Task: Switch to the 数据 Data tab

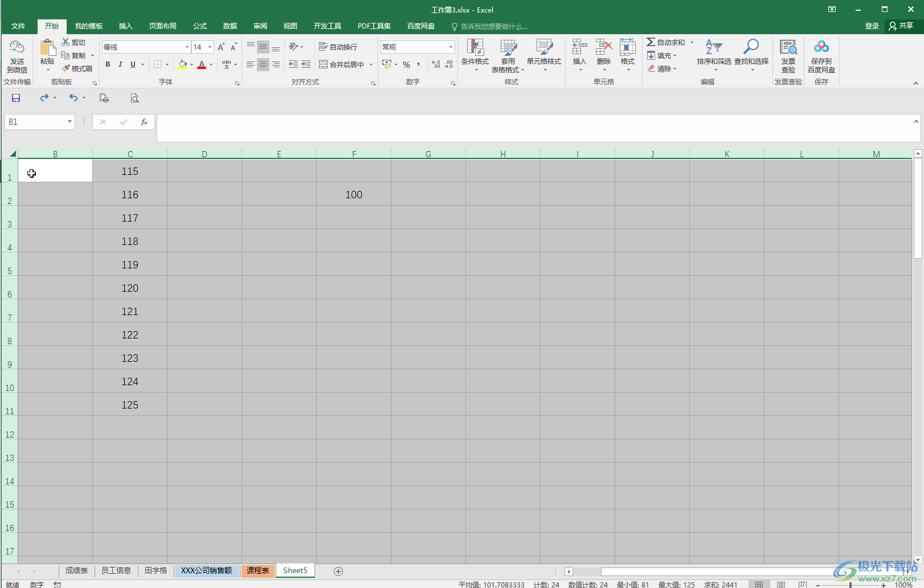Action: click(x=230, y=26)
